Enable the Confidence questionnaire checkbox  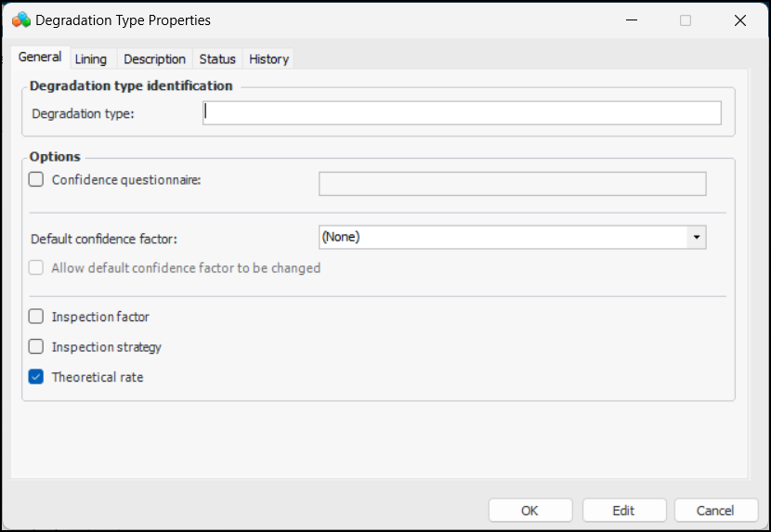[36, 180]
